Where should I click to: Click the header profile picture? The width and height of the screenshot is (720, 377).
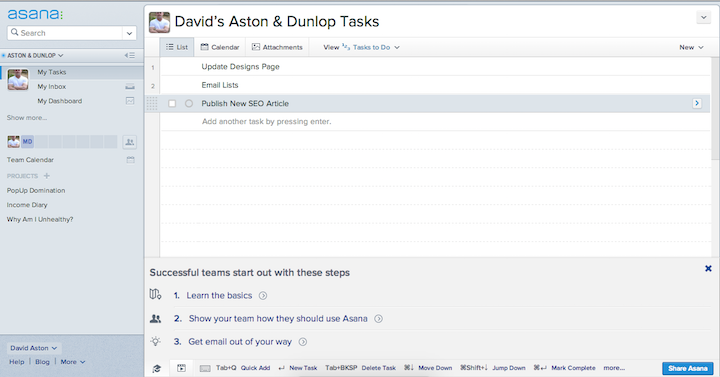pyautogui.click(x=159, y=23)
